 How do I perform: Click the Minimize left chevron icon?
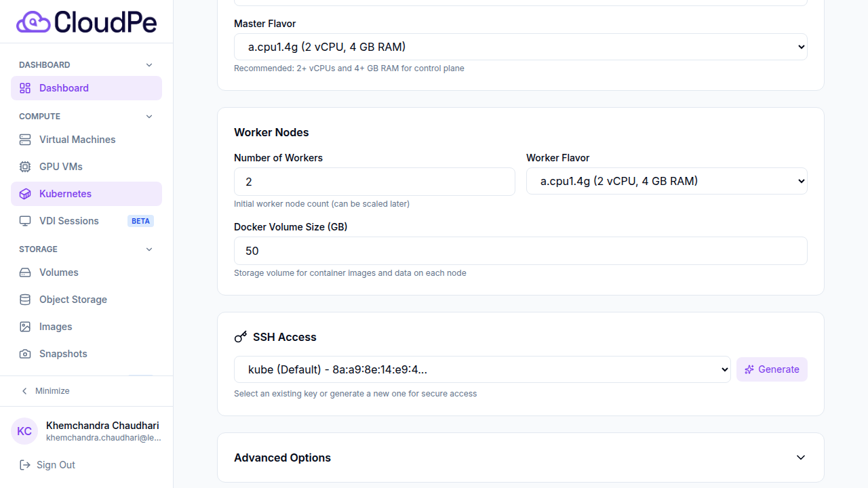pyautogui.click(x=25, y=391)
